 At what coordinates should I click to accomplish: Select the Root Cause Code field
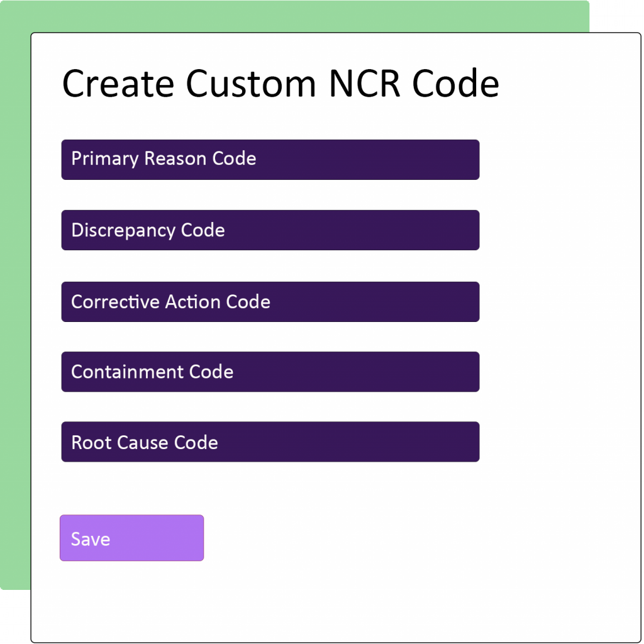pos(270,442)
